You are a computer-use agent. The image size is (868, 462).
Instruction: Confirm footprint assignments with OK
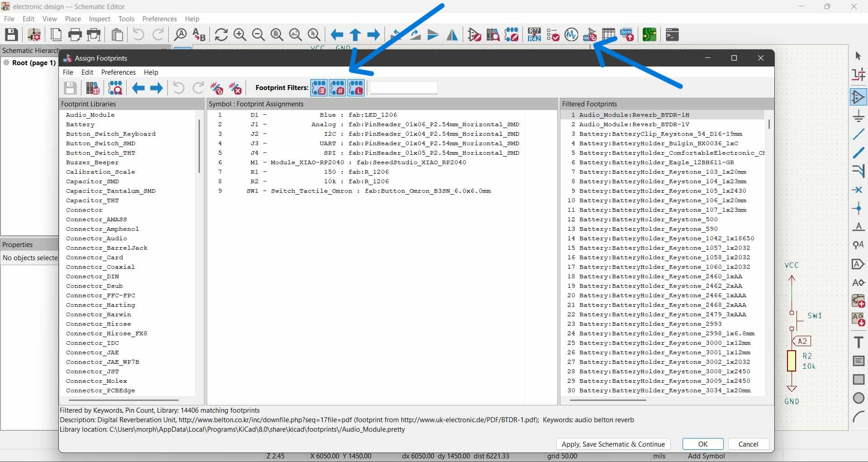703,444
